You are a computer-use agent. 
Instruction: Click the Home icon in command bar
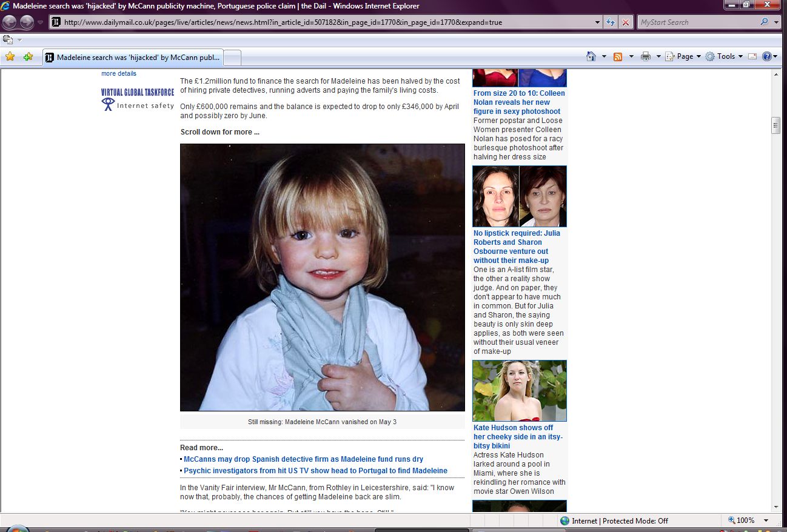(x=591, y=56)
